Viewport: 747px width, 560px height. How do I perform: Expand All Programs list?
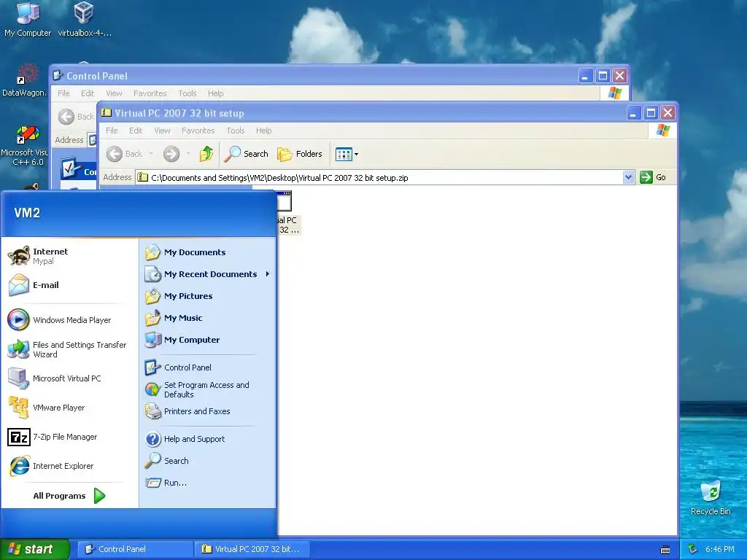(x=69, y=496)
